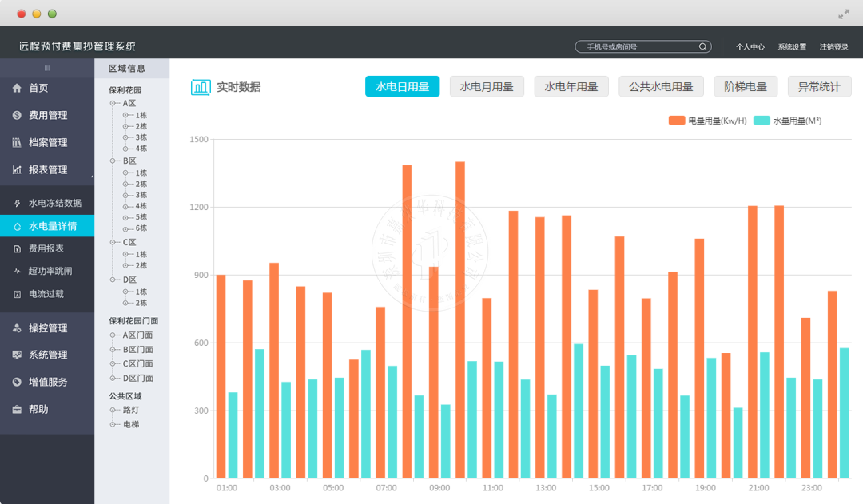Click the orange 07:00 electricity bar
Image resolution: width=863 pixels, height=504 pixels.
(380, 392)
